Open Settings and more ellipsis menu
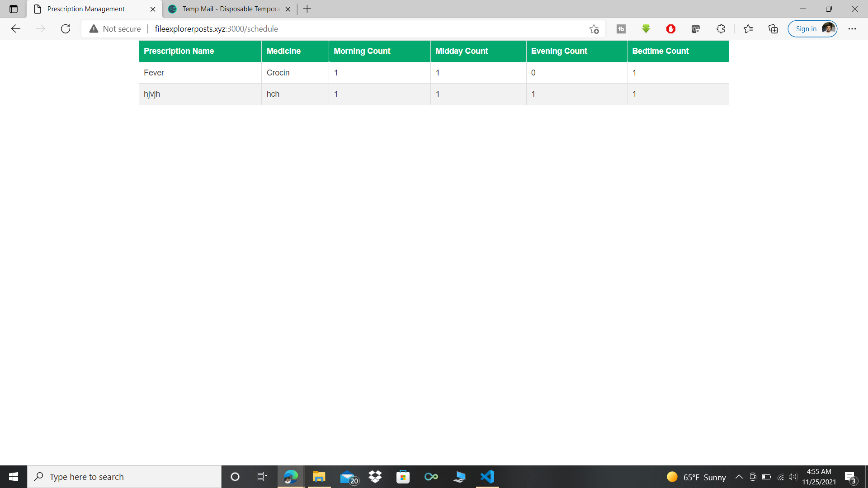The width and height of the screenshot is (868, 488). click(852, 29)
